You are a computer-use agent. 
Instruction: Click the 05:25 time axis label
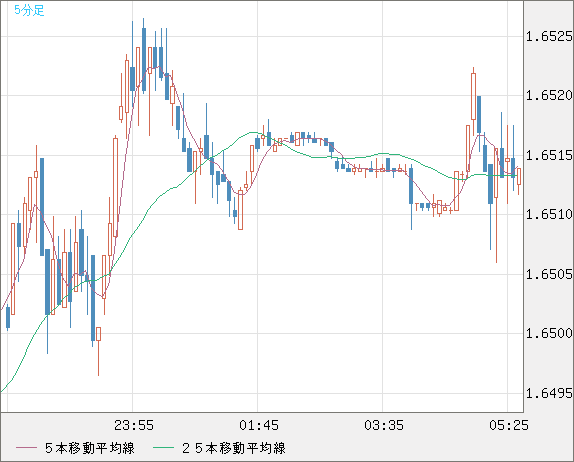[509, 425]
